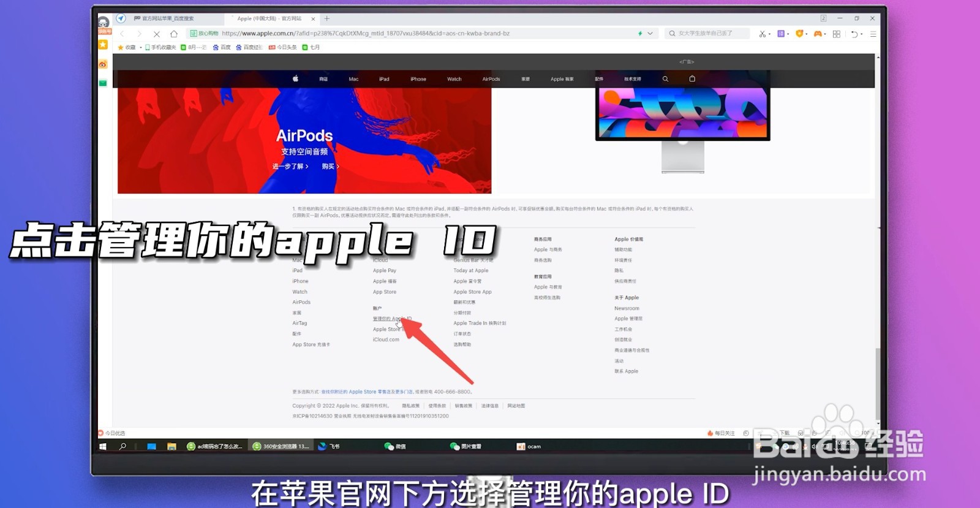Viewport: 980px width, 508px height.
Task: Click 今日优选 in browser status bar
Action: [x=112, y=433]
